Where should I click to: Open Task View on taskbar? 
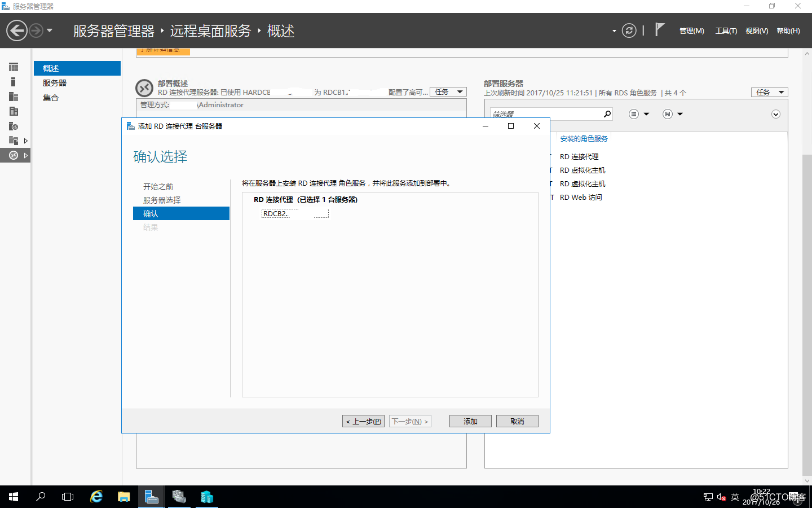(68, 497)
